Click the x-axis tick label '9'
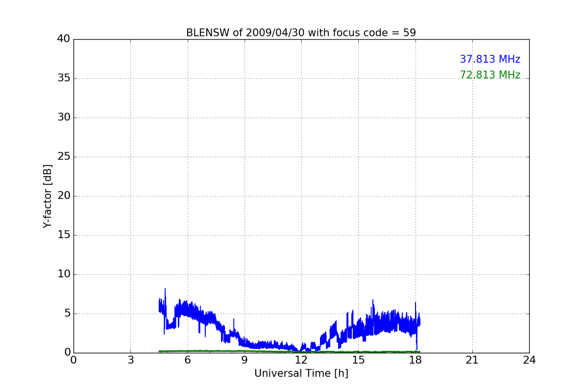Viewport: 588px width, 392px height. (x=245, y=360)
